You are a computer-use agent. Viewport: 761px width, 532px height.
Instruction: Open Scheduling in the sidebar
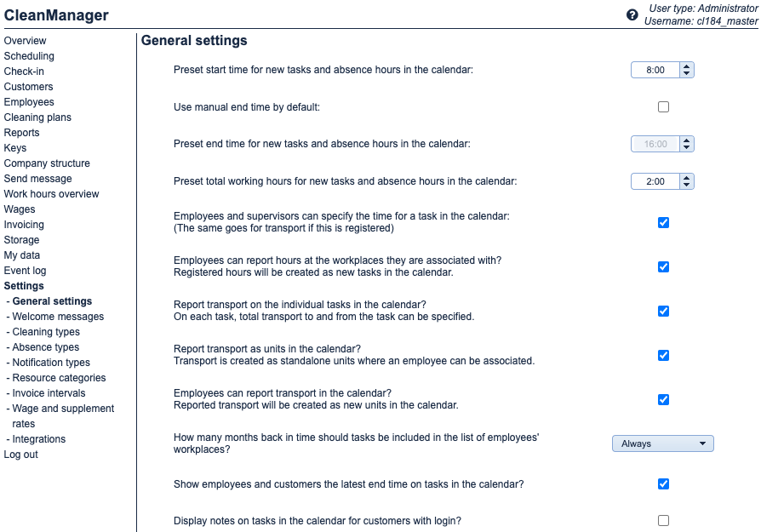pos(29,56)
